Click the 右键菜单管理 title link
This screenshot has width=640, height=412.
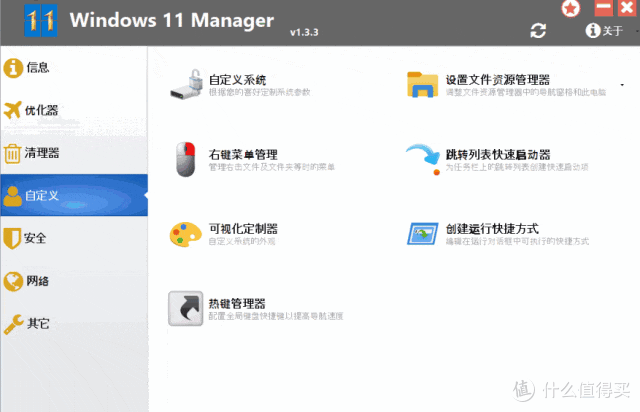coord(243,154)
